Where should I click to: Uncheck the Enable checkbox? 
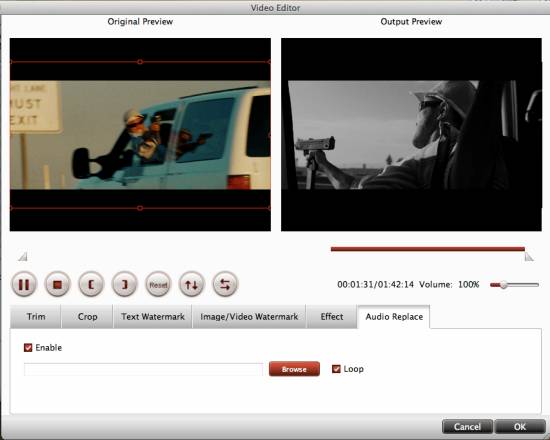point(28,347)
